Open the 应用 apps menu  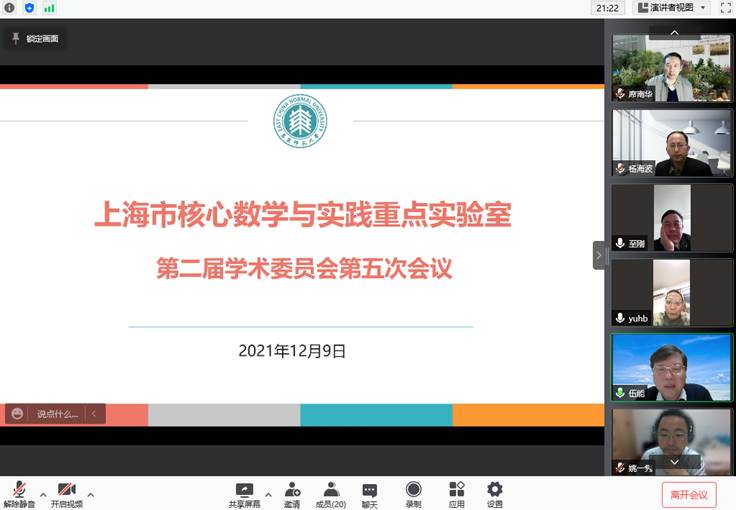[x=456, y=494]
